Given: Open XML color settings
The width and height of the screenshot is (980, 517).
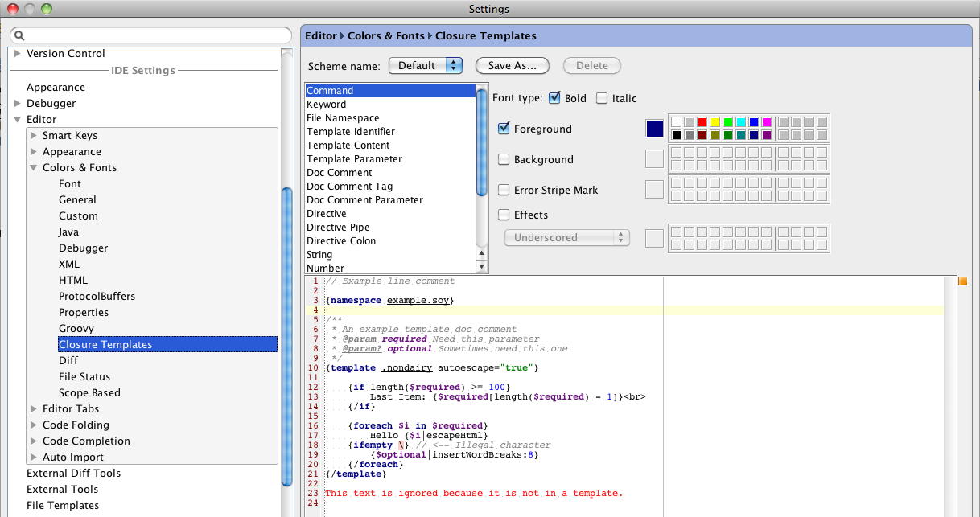Looking at the screenshot, I should pos(69,265).
